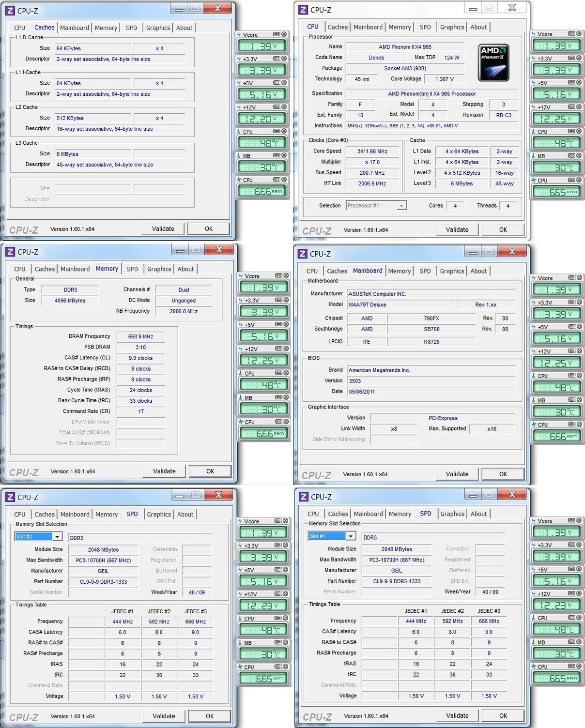
Task: Close the MB sensor beside the Mainboard window
Action: click(x=579, y=400)
